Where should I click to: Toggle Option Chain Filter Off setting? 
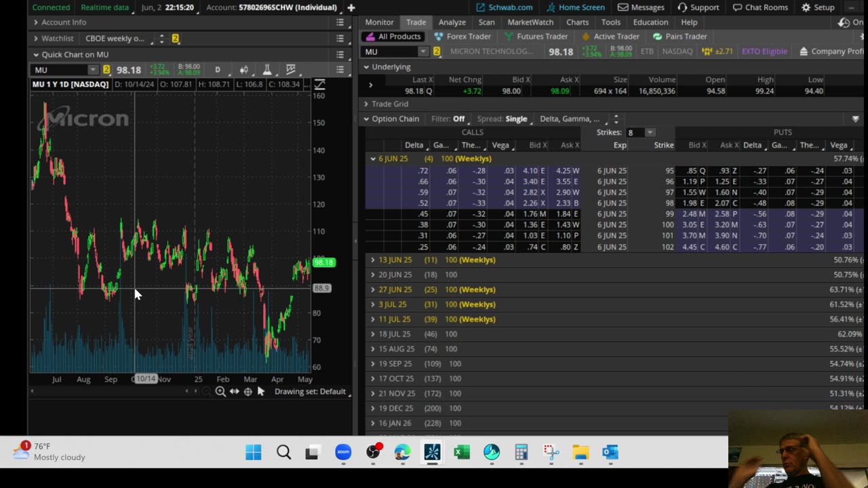pos(459,119)
